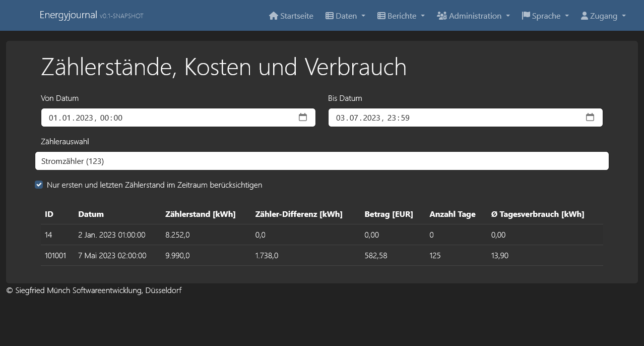
Task: Open the Bis Datum calendar picker icon
Action: [x=590, y=117]
